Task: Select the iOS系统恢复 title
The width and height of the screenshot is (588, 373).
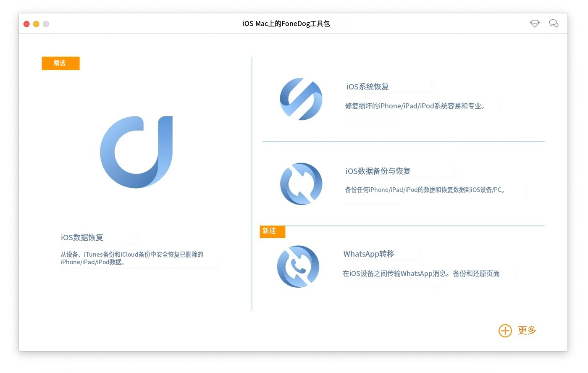Action: pos(367,87)
